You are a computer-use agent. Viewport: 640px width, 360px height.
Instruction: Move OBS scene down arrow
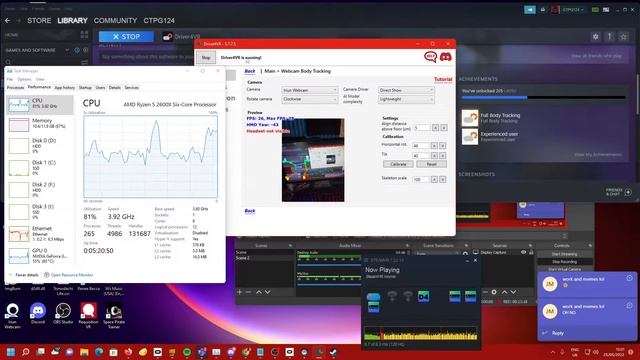268,292
